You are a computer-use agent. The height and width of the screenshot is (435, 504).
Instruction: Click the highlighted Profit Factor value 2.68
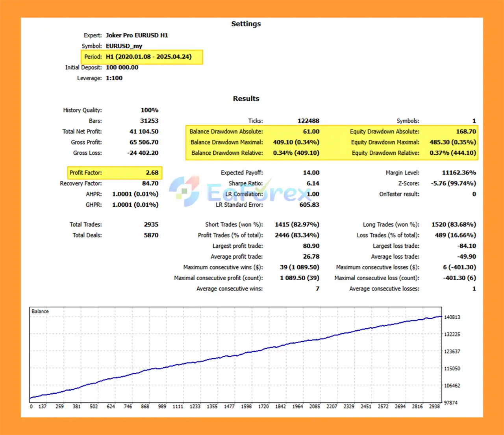tap(152, 173)
